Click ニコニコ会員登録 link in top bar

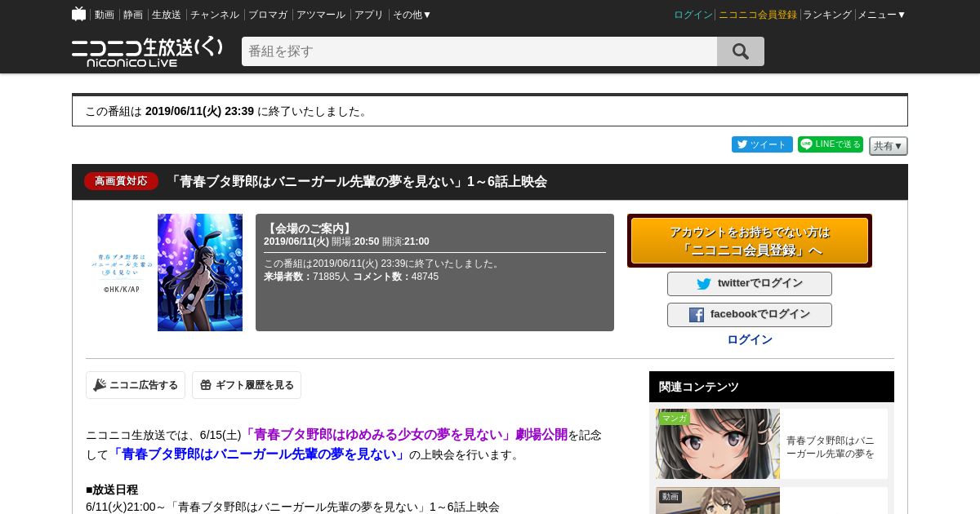[758, 15]
